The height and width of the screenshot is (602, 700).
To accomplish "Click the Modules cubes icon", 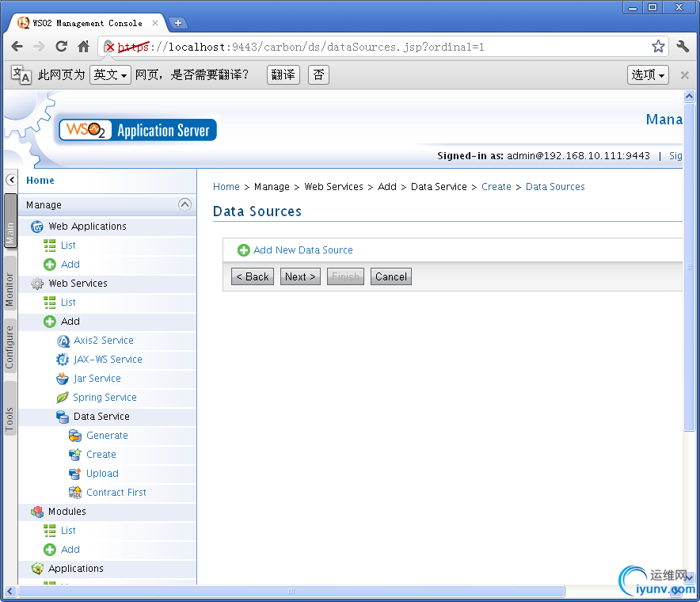I will click(37, 512).
